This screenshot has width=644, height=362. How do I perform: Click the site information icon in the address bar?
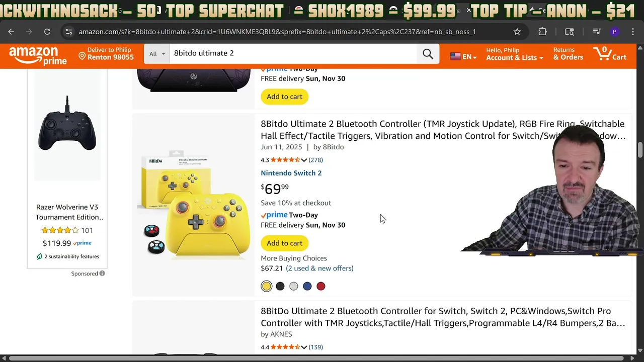click(x=69, y=32)
